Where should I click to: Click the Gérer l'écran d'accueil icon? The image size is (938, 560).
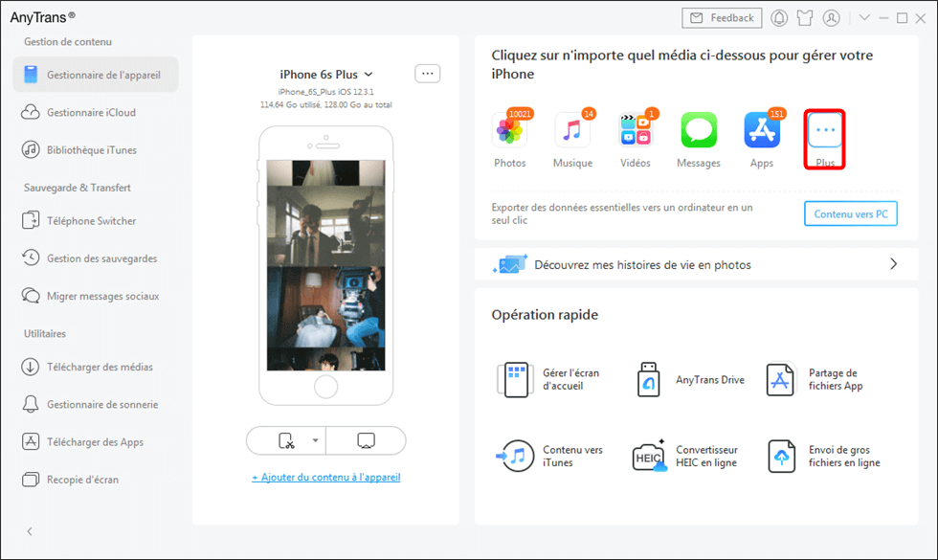pos(515,379)
